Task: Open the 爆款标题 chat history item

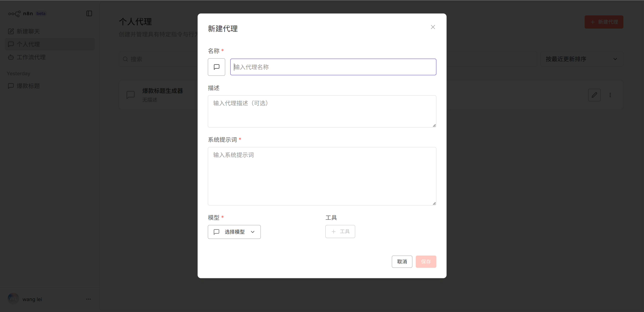Action: click(28, 86)
